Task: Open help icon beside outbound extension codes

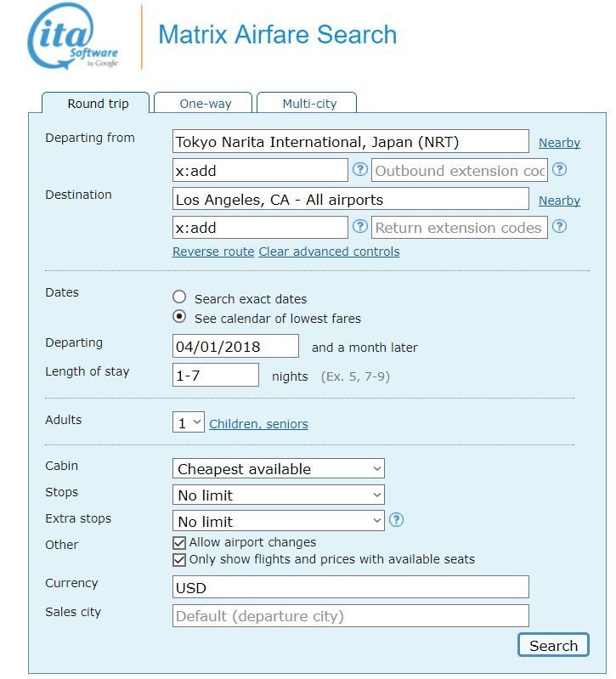Action: pyautogui.click(x=559, y=170)
